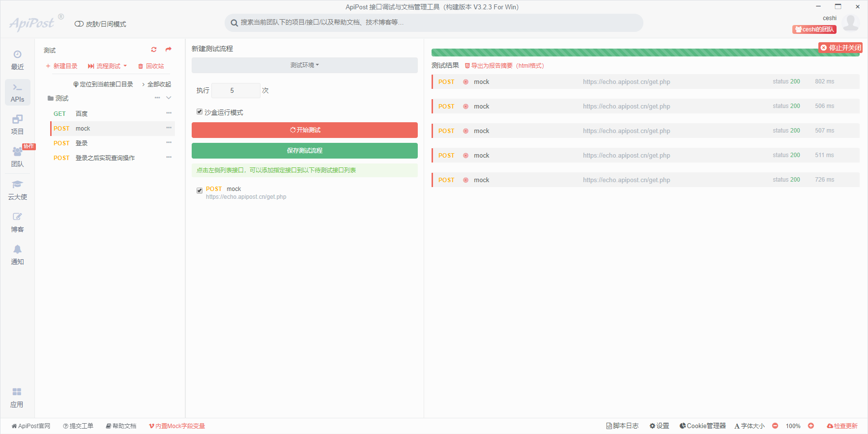Open Cookie管理器
The height and width of the screenshot is (434, 868).
(x=702, y=426)
